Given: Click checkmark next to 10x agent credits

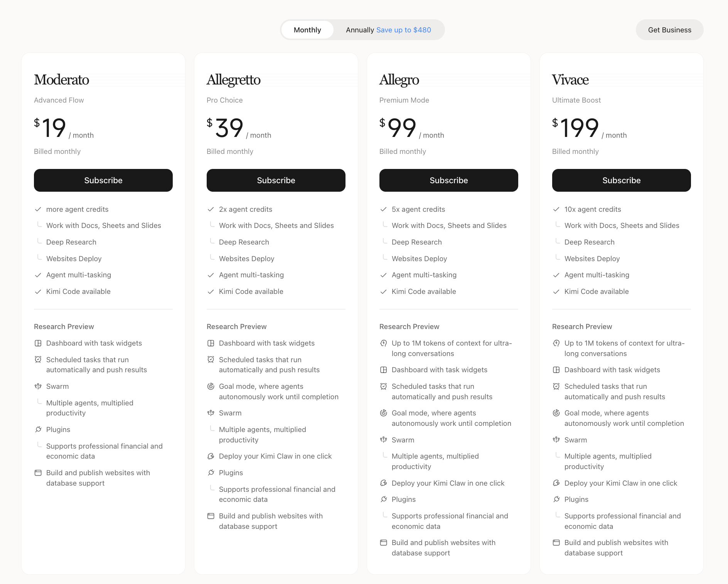Looking at the screenshot, I should coord(556,209).
